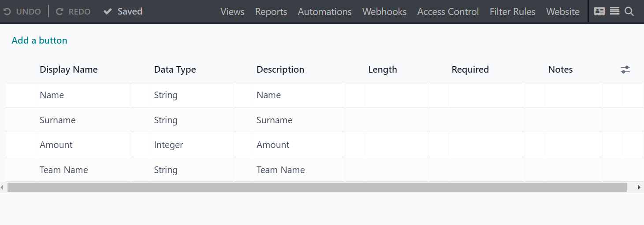The height and width of the screenshot is (225, 644).
Task: Open Webhooks settings
Action: pyautogui.click(x=384, y=12)
